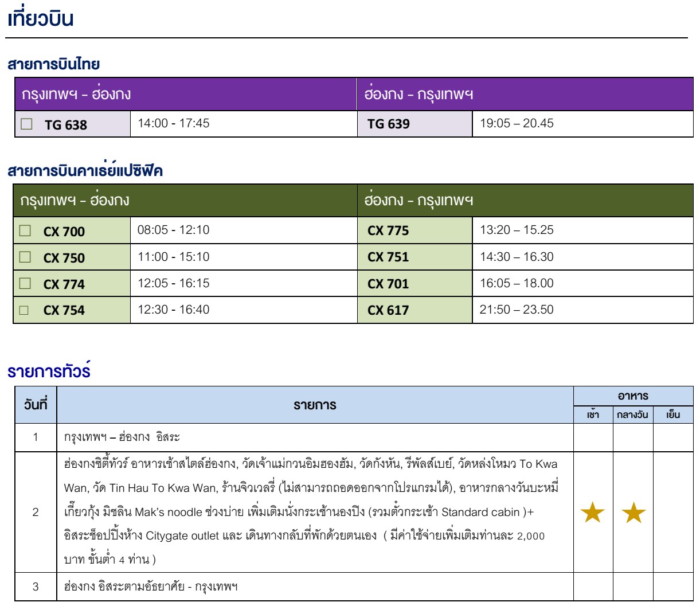Image resolution: width=700 pixels, height=606 pixels.
Task: Click the รายการ column header
Action: click(x=315, y=405)
